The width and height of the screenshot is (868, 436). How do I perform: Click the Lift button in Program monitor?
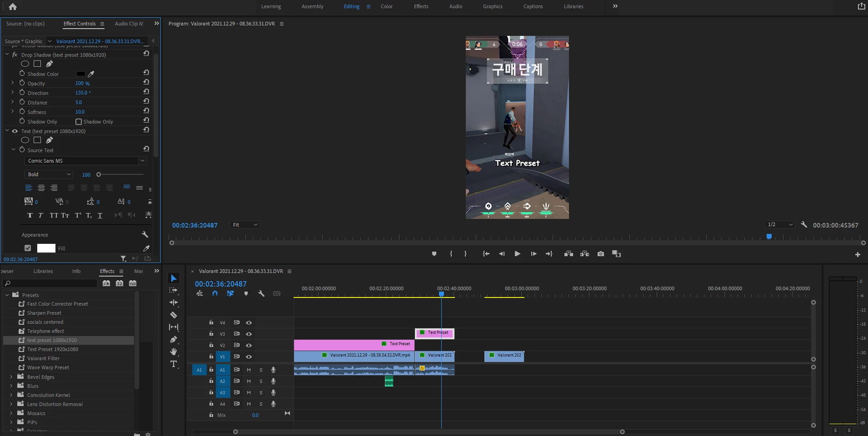tap(569, 254)
